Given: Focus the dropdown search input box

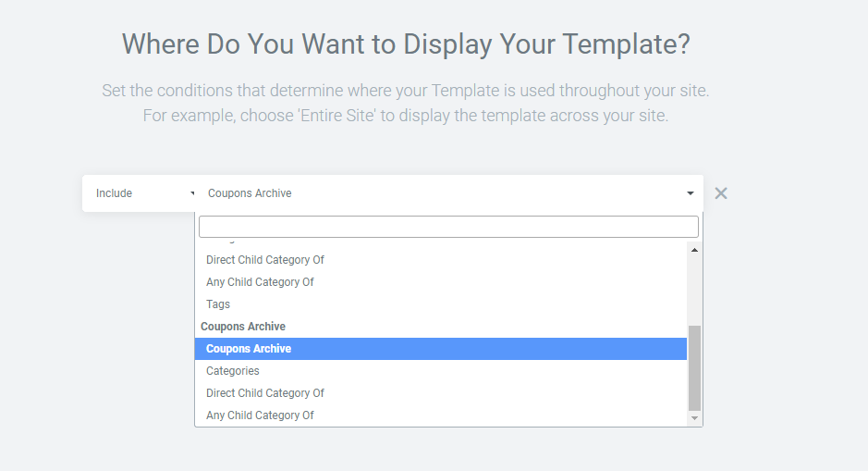Looking at the screenshot, I should [x=448, y=227].
